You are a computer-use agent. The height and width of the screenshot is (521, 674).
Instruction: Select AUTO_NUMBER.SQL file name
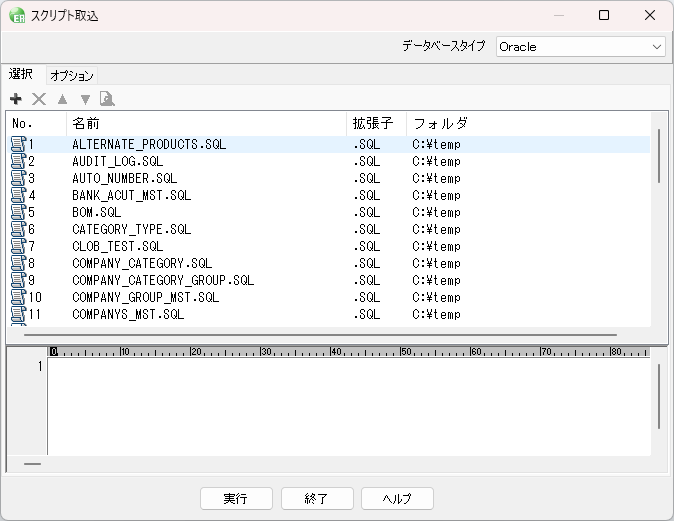point(125,178)
